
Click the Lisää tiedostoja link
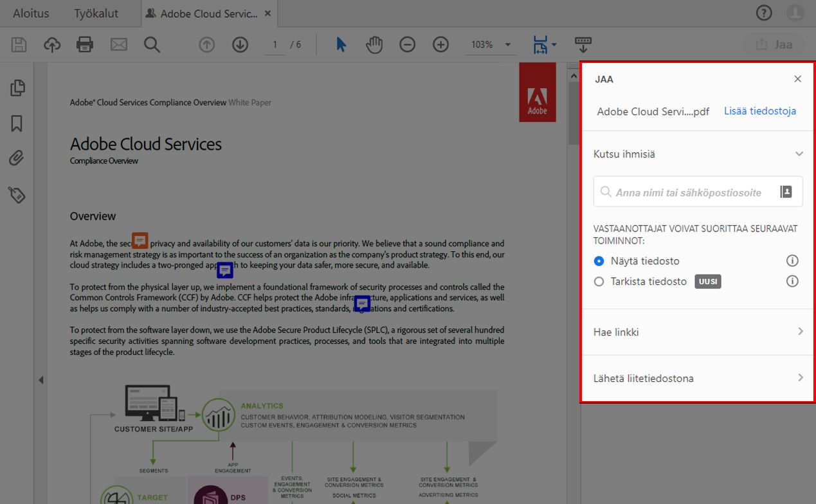pos(760,111)
